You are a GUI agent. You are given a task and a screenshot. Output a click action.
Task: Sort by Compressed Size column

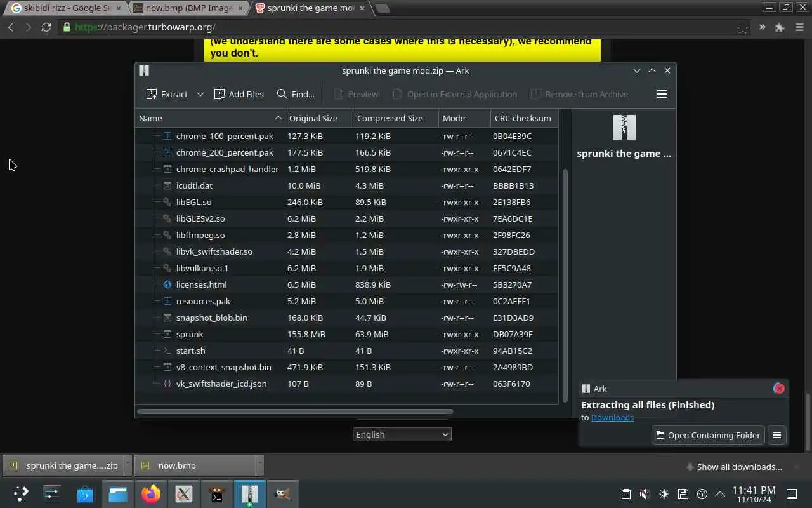tap(395, 118)
